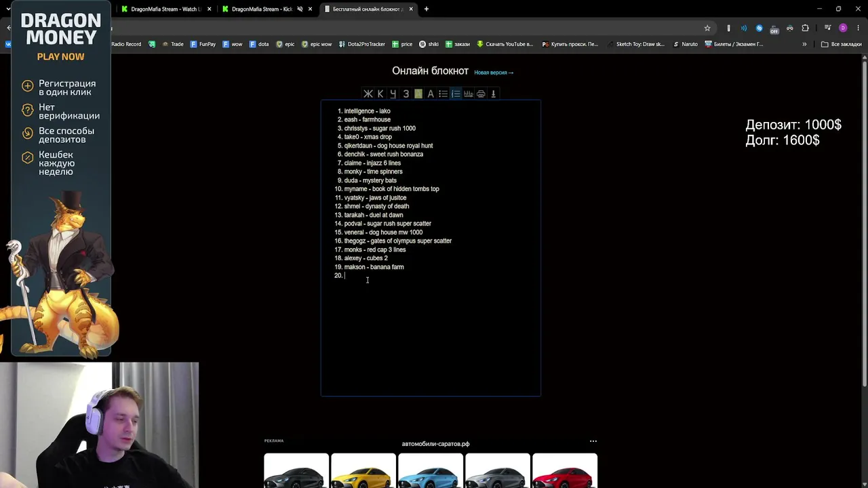Image resolution: width=868 pixels, height=488 pixels.
Task: Open the text color (A) picker
Action: (x=431, y=94)
